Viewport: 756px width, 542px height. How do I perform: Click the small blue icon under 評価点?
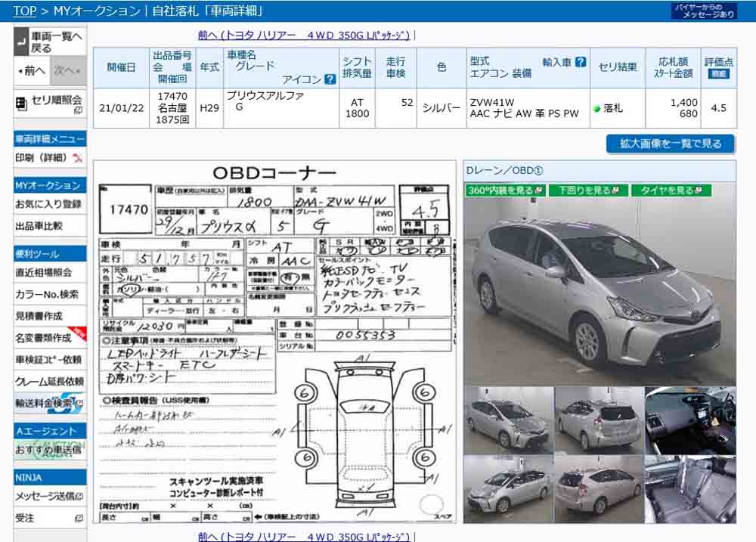pos(718,74)
